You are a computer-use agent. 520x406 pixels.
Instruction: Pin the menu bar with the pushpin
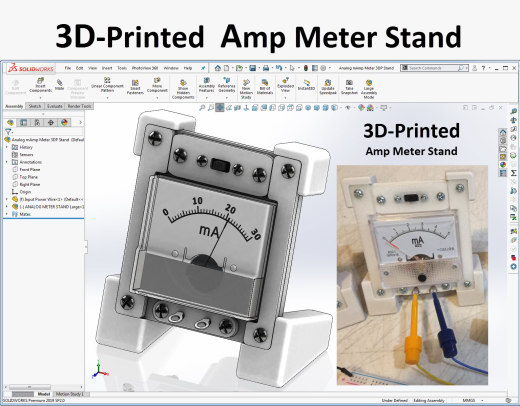[203, 68]
